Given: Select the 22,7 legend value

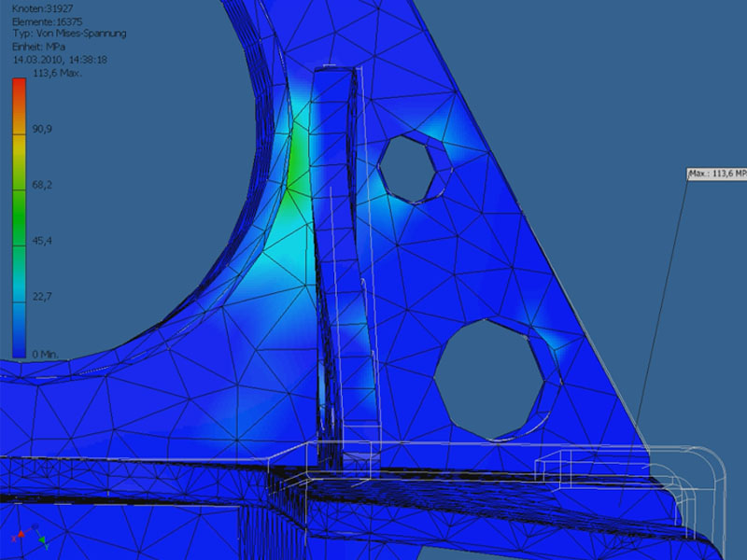Looking at the screenshot, I should (42, 297).
